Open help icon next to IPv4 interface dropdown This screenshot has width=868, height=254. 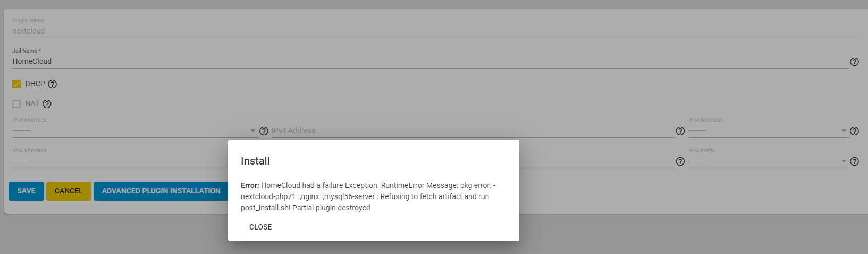point(264,131)
